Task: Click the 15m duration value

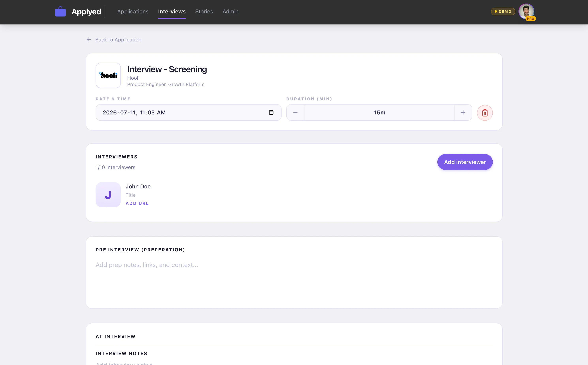Action: [379, 112]
